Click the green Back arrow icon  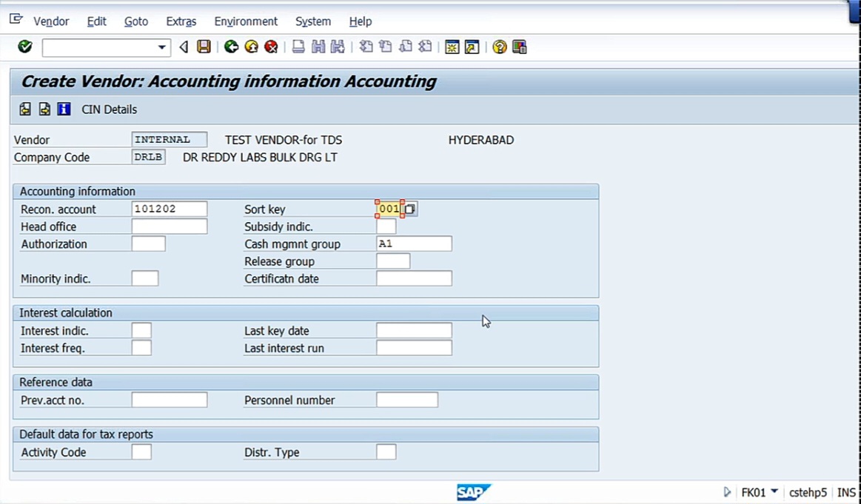point(231,47)
